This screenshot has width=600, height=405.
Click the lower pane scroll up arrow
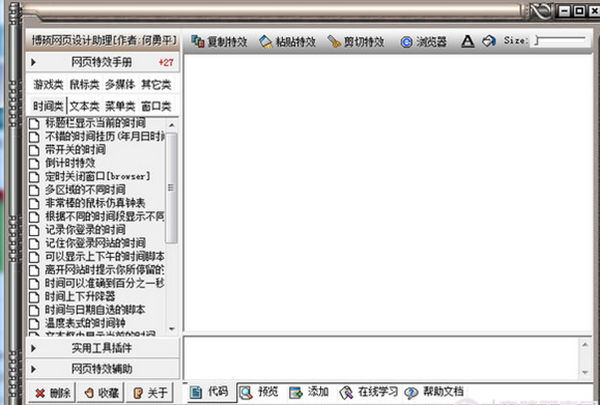[x=585, y=345]
